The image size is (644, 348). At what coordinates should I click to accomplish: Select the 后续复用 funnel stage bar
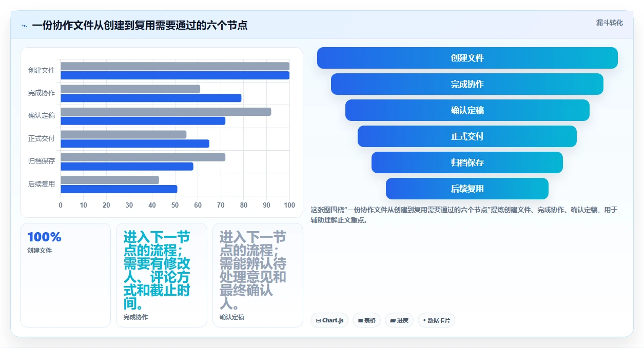pos(467,189)
